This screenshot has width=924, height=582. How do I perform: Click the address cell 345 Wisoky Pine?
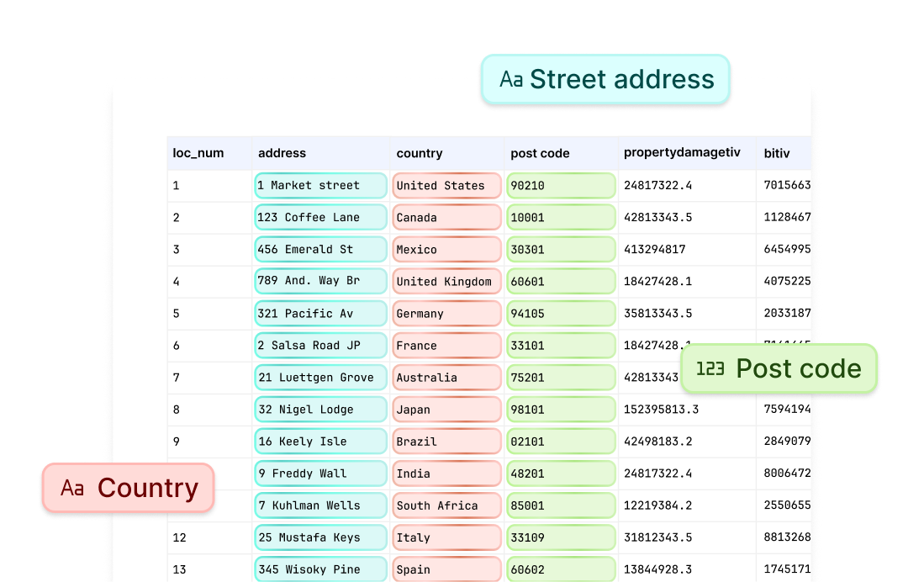[x=320, y=569]
